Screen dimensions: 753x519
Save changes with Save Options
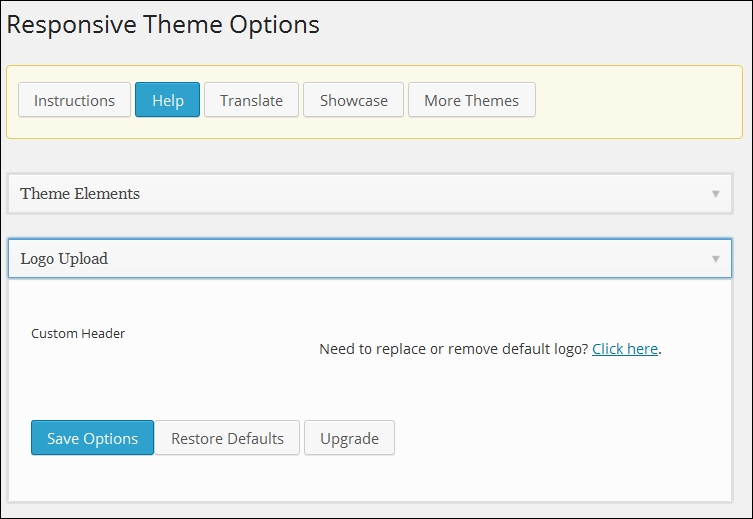(92, 438)
